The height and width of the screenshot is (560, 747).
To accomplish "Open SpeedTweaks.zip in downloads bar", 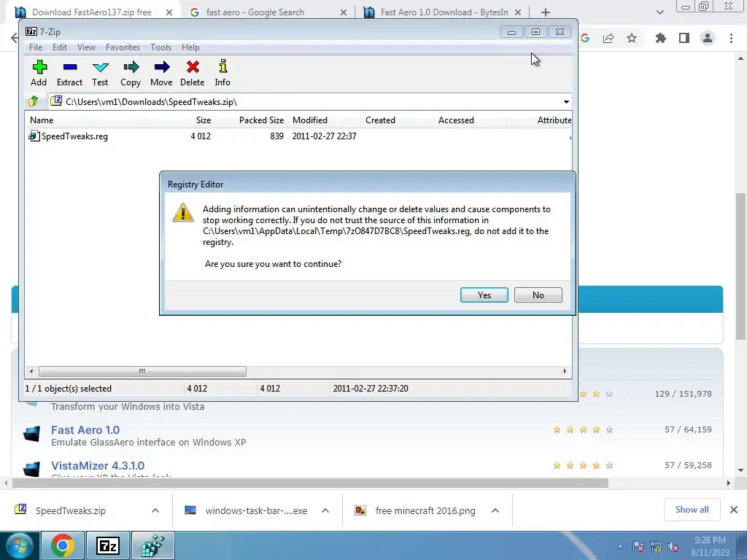I will click(71, 511).
